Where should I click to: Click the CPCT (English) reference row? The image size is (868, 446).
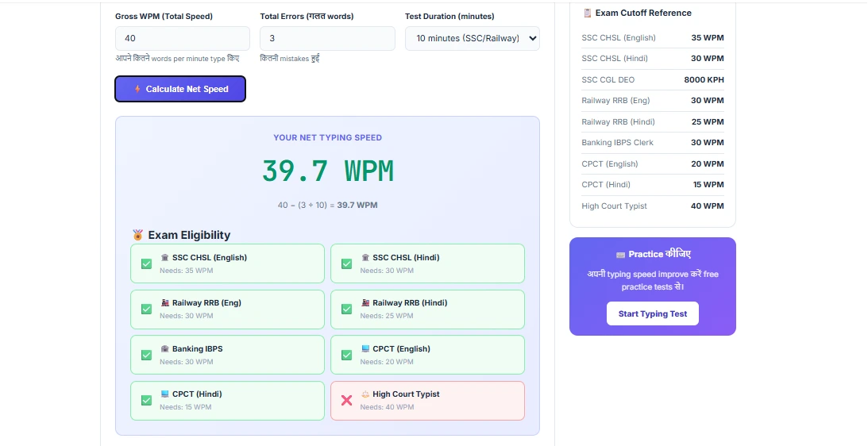[x=653, y=163]
